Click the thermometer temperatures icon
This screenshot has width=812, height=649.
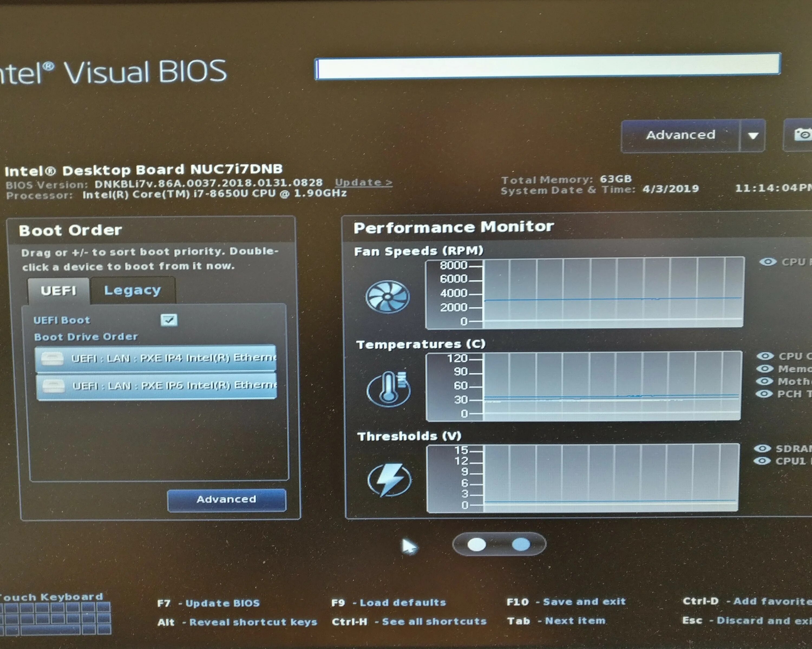[388, 389]
